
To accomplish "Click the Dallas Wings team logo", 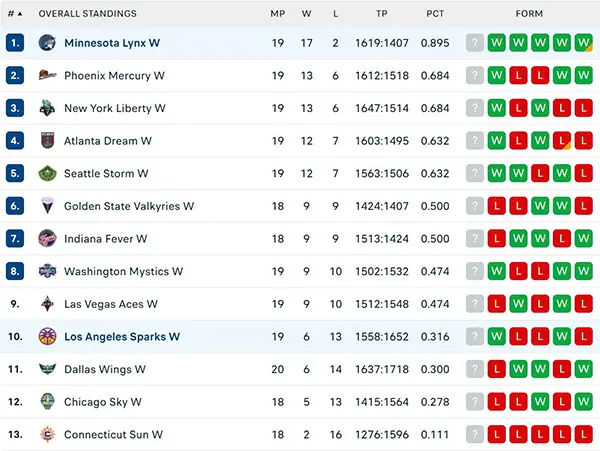I will [47, 369].
